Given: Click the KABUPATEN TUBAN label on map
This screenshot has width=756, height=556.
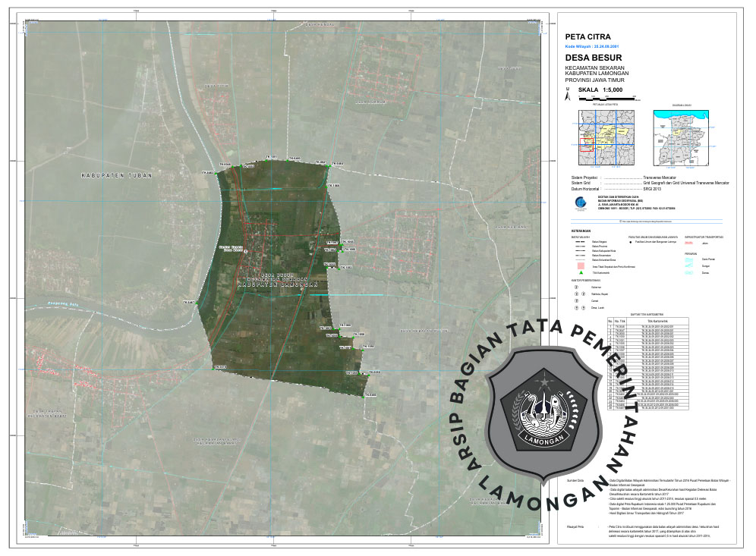Looking at the screenshot, I should [117, 175].
